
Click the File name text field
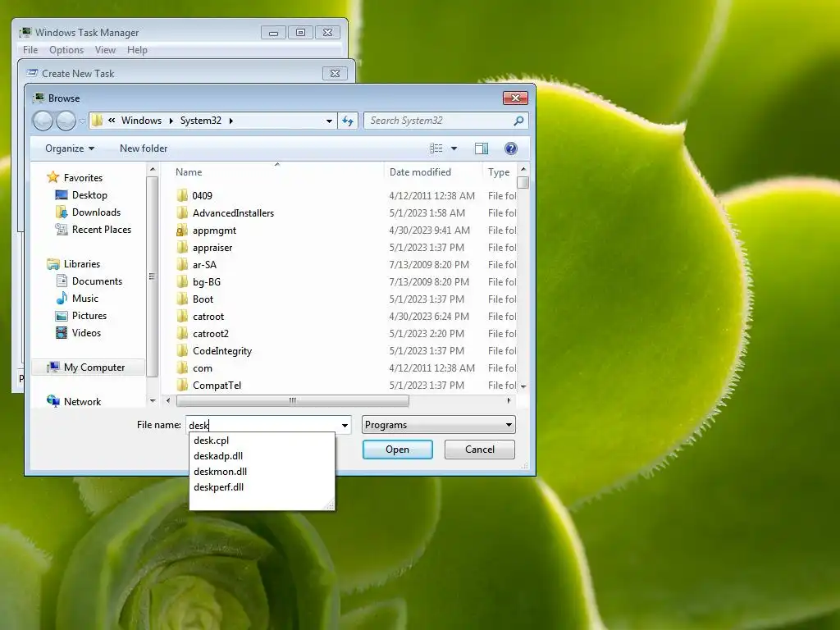pos(263,426)
